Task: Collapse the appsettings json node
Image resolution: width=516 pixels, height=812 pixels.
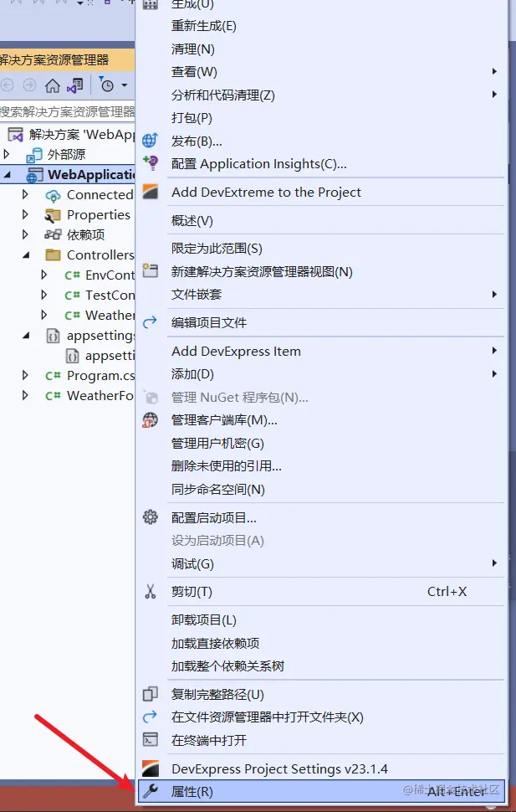Action: coord(26,336)
